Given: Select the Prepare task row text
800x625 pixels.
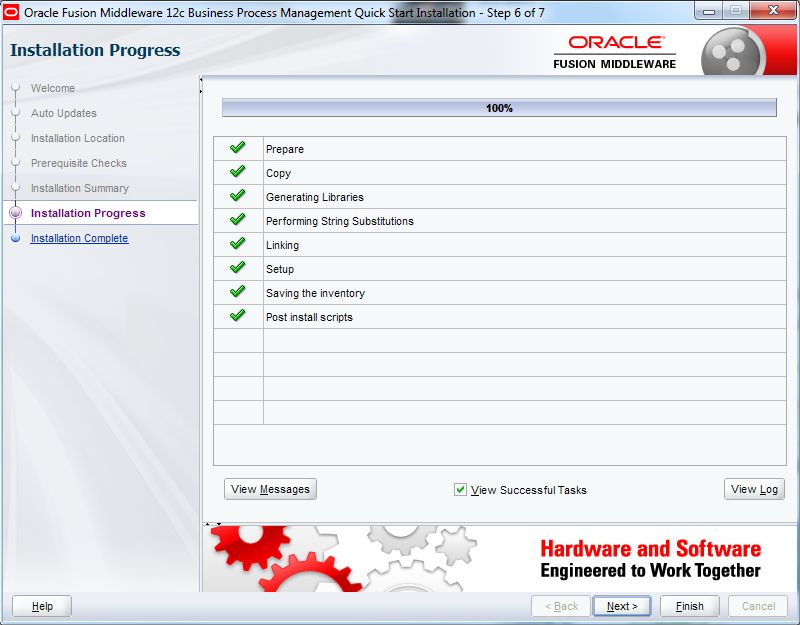Looking at the screenshot, I should tap(285, 149).
